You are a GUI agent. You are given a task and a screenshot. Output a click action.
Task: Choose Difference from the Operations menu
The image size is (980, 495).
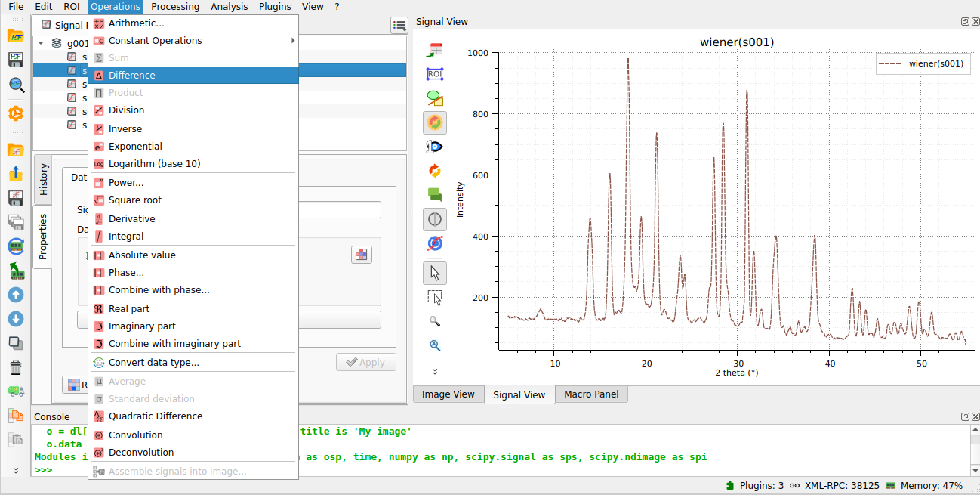pos(132,76)
